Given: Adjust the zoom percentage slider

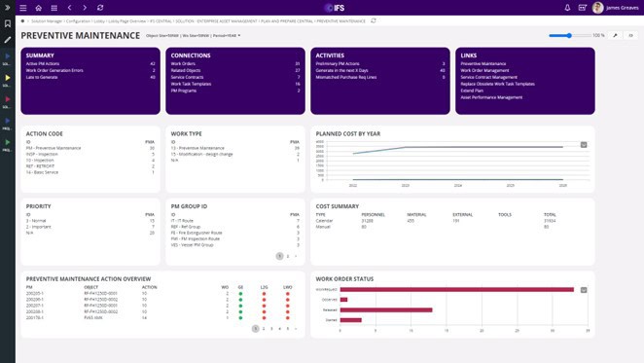Looking at the screenshot, I should tap(569, 36).
